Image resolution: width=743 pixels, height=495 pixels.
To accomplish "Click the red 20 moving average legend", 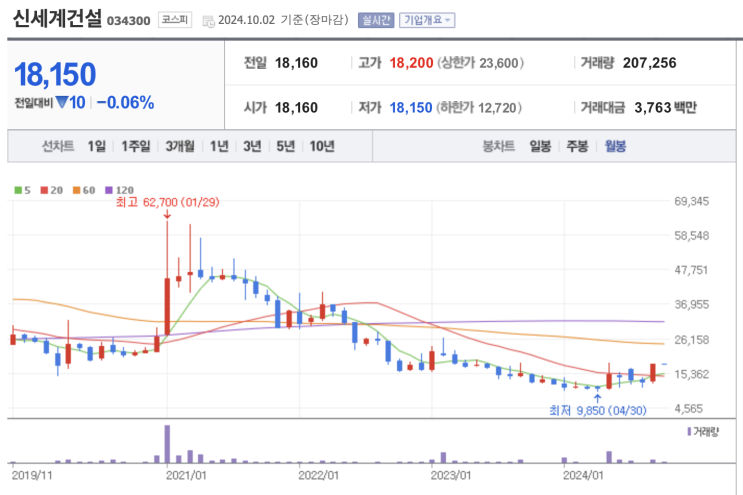I will click(x=52, y=190).
